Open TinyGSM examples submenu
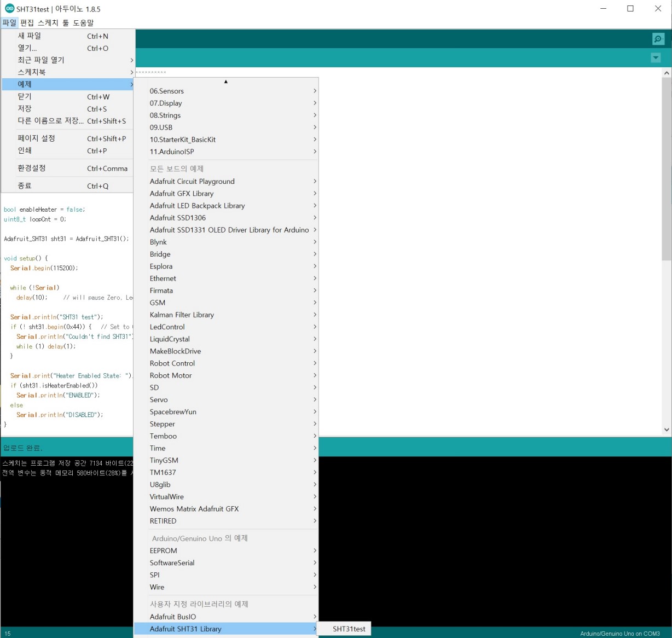672x638 pixels. pyautogui.click(x=226, y=460)
